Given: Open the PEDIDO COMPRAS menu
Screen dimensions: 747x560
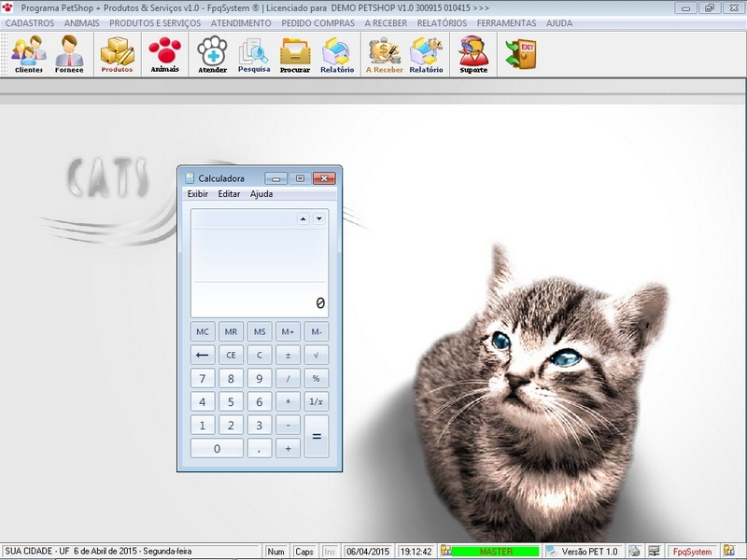Looking at the screenshot, I should pos(317,22).
